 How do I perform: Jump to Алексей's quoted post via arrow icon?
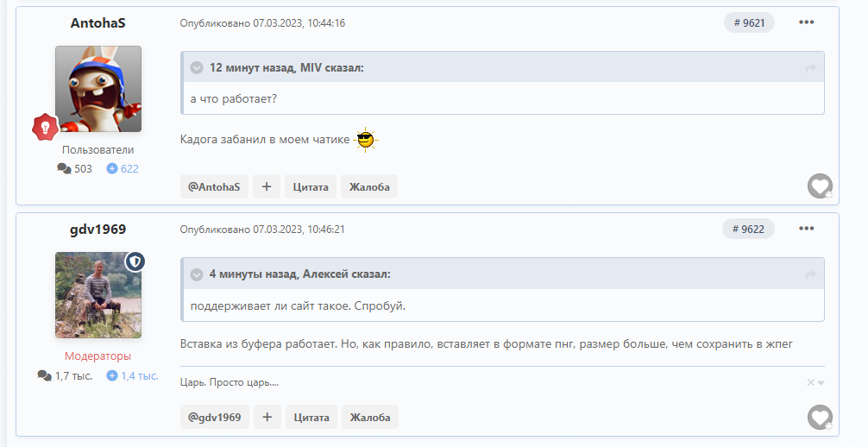(810, 274)
